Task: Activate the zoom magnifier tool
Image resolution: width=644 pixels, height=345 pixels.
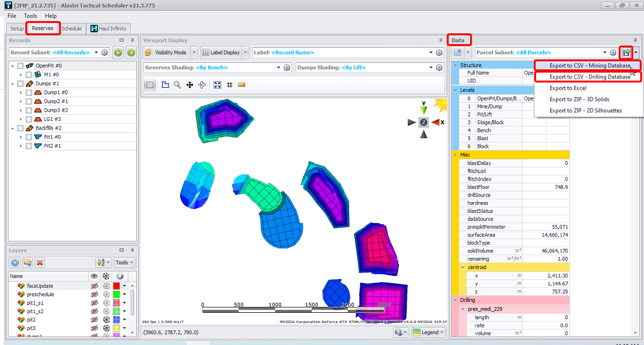Action: (x=177, y=85)
